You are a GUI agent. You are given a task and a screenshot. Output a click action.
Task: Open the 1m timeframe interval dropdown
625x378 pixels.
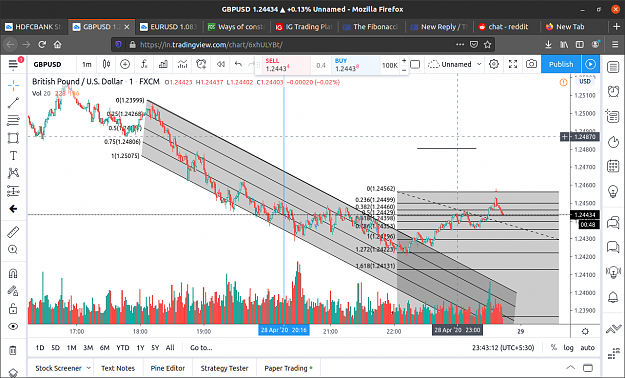86,64
